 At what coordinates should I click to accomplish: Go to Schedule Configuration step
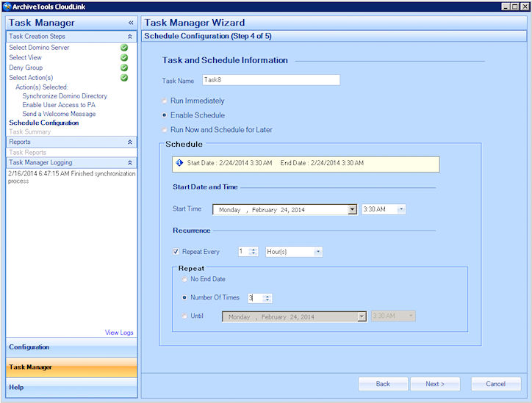44,123
